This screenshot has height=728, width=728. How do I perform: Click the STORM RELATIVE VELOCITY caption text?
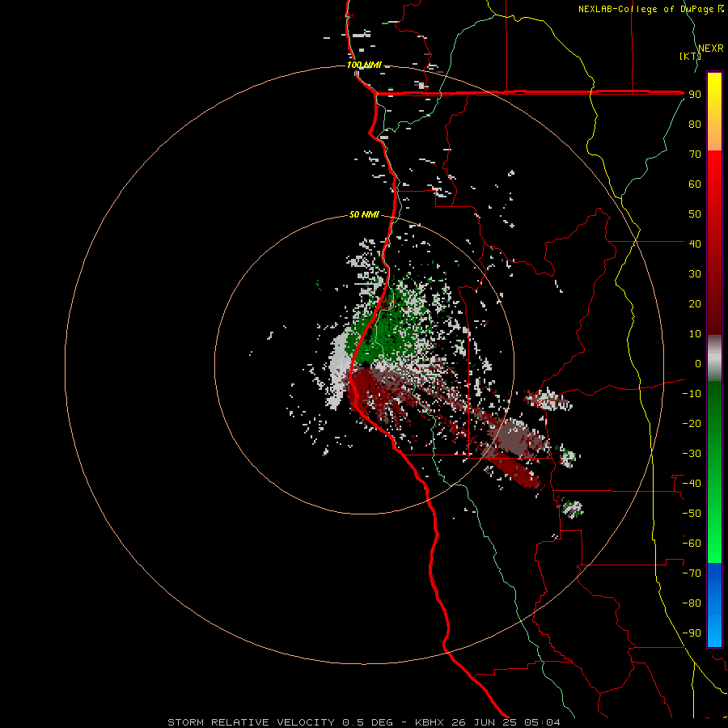pyautogui.click(x=251, y=722)
